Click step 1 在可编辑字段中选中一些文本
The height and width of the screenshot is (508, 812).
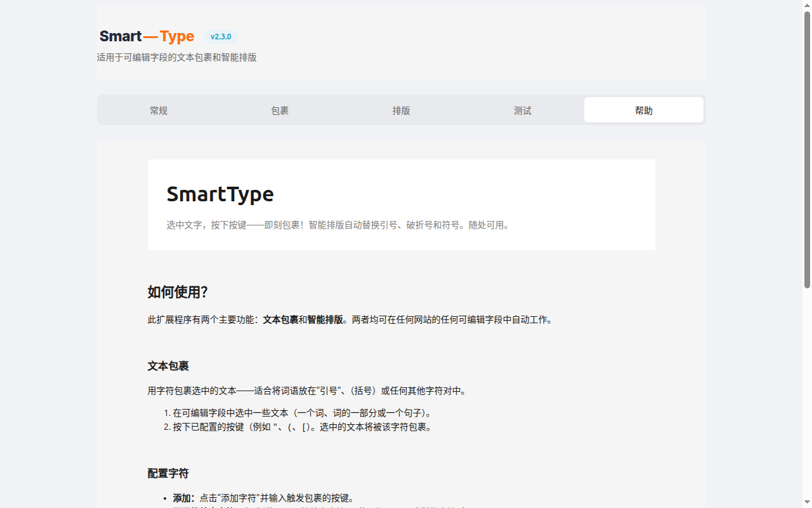click(304, 413)
